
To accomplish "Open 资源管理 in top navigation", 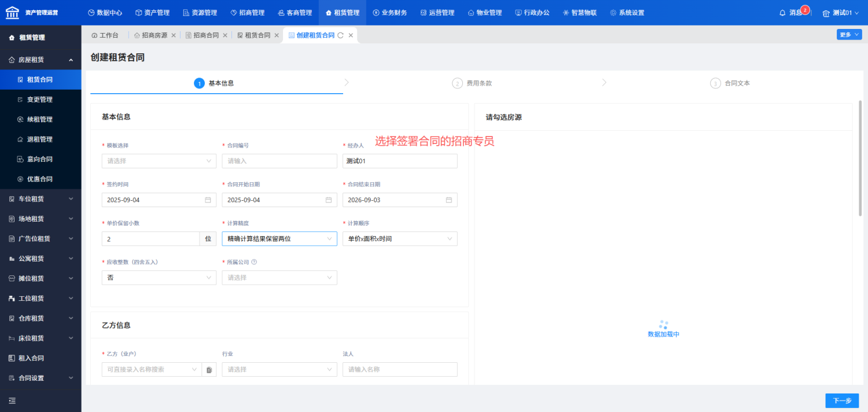I will [200, 13].
